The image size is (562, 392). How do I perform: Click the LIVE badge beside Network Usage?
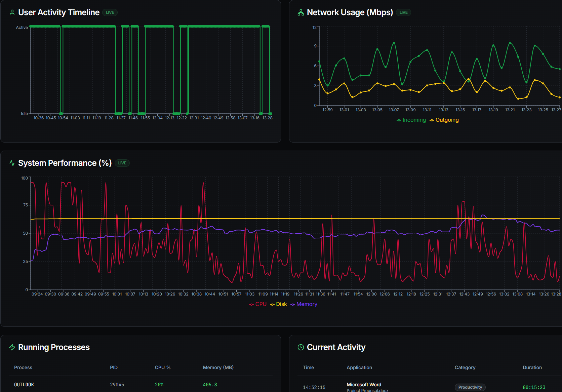[x=403, y=12]
